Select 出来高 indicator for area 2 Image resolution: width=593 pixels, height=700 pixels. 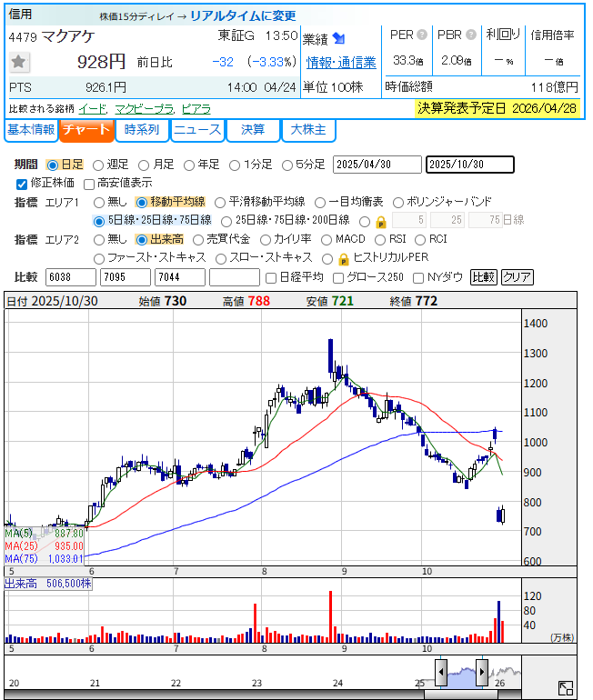point(142,240)
